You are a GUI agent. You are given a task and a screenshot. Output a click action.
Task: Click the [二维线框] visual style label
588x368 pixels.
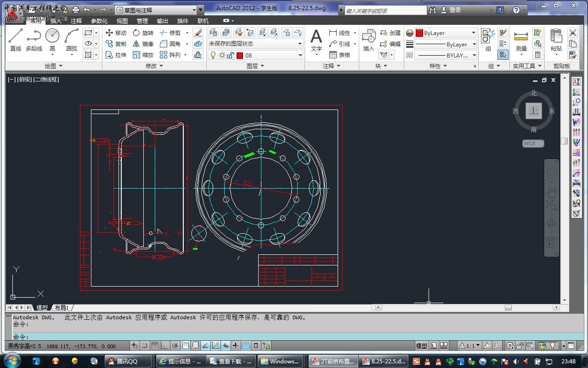[x=46, y=80]
